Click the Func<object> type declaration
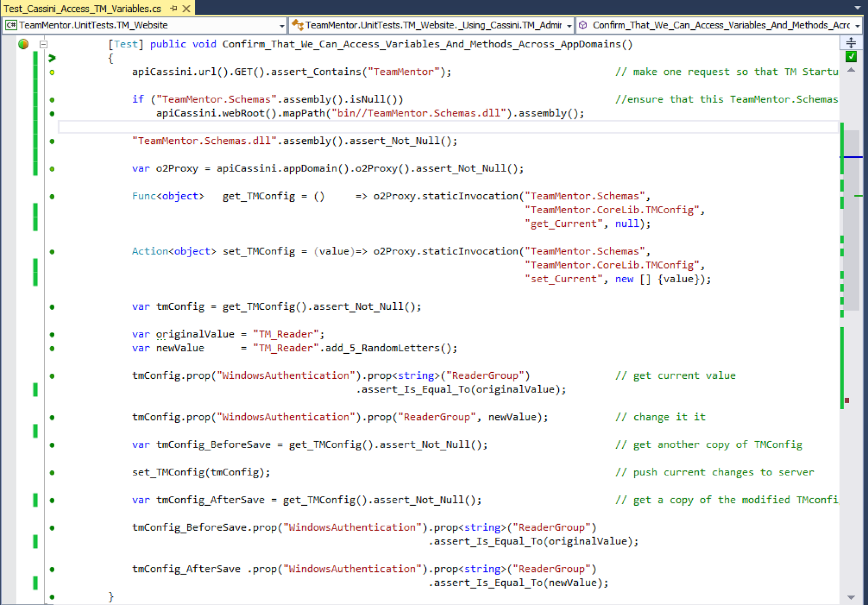The width and height of the screenshot is (868, 605). tap(168, 196)
